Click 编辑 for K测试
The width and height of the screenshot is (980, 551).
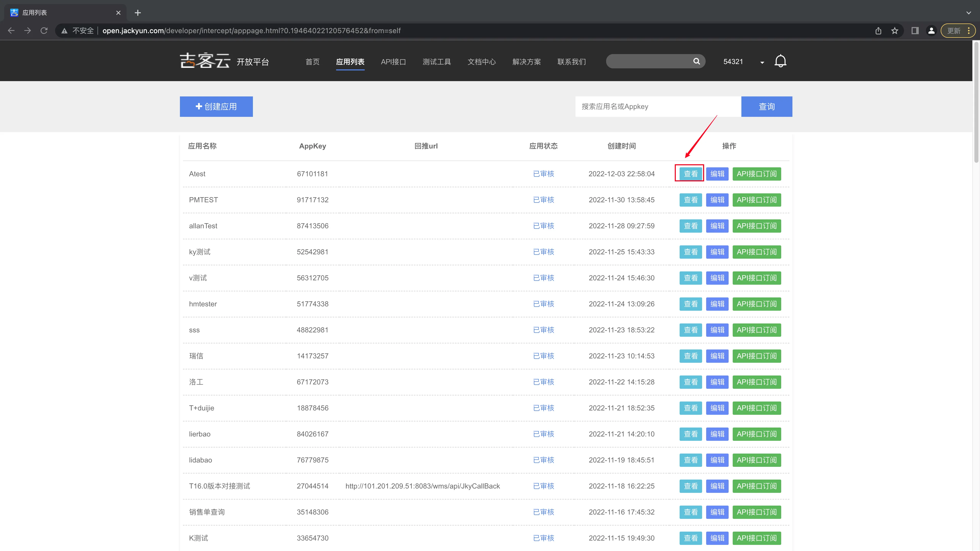tap(717, 538)
